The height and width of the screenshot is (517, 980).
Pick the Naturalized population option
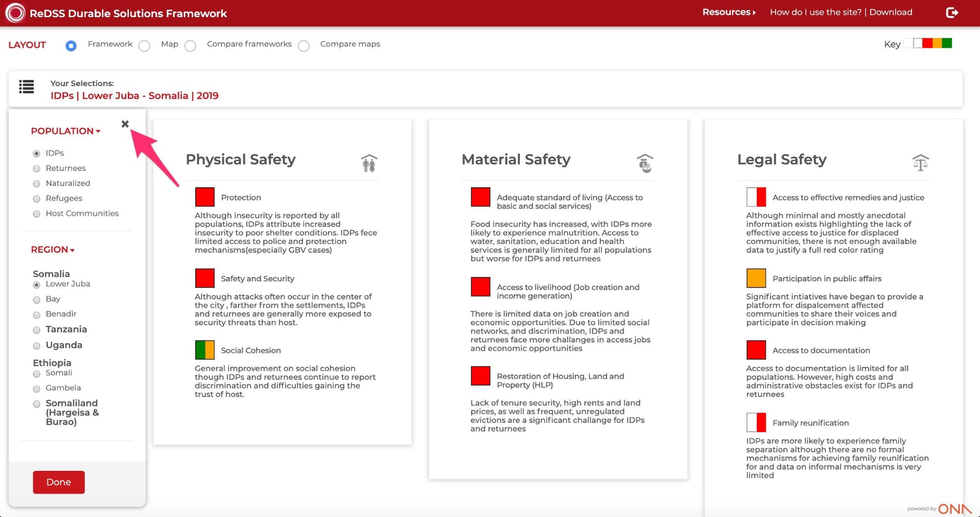36,184
